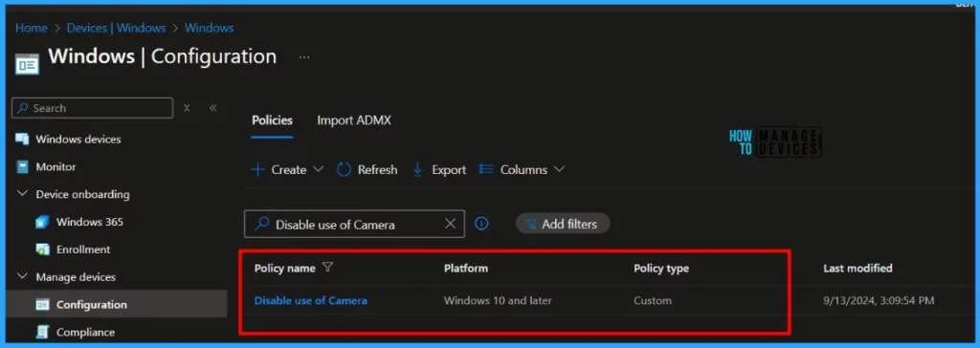This screenshot has height=348, width=980.
Task: Clear the sidebar search with X
Action: pos(187,108)
